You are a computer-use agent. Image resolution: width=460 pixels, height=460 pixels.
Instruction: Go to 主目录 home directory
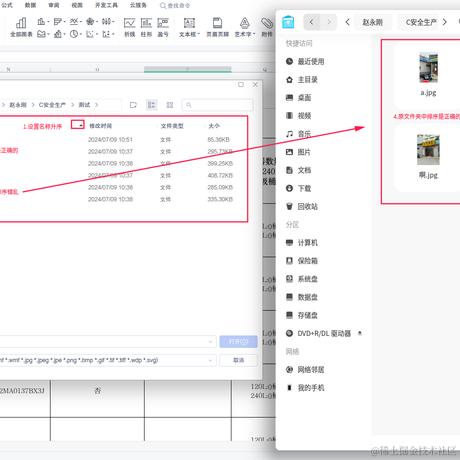click(x=302, y=80)
